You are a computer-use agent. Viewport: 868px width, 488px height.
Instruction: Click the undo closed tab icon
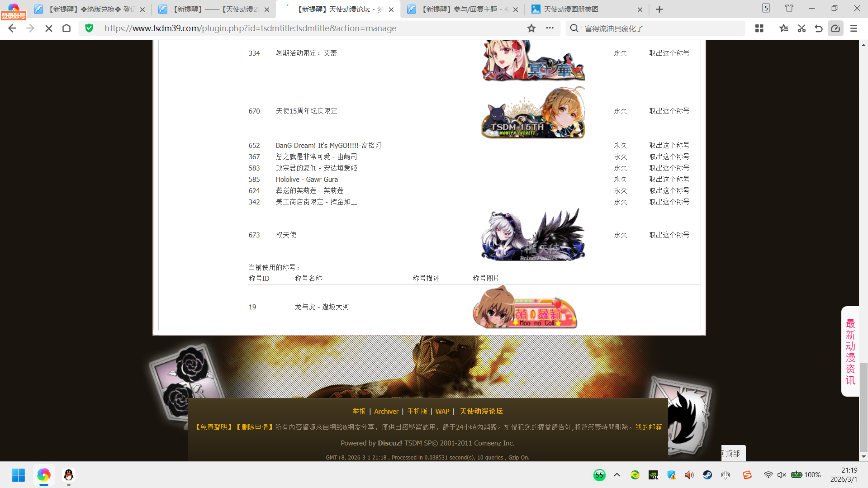tap(818, 28)
